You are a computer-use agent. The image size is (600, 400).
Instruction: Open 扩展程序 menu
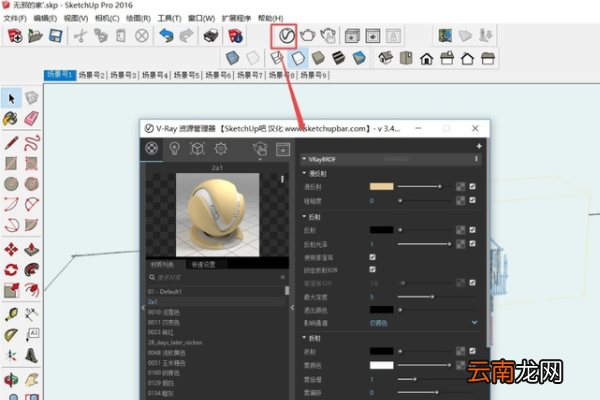pos(236,18)
